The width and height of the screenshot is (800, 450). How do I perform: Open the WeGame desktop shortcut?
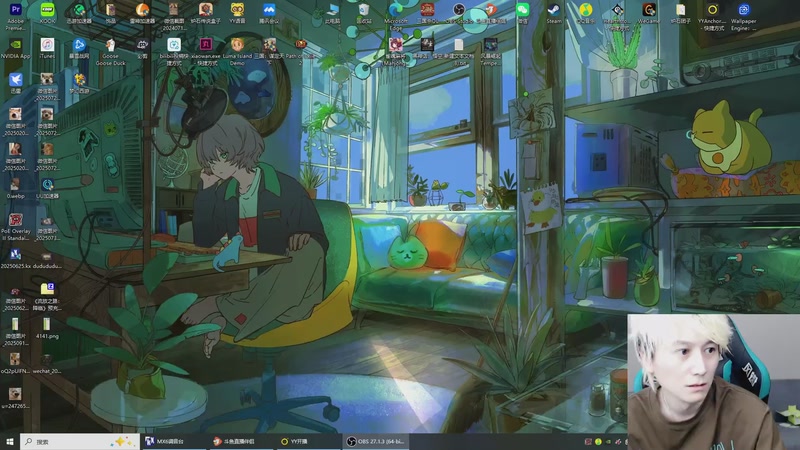tap(649, 13)
